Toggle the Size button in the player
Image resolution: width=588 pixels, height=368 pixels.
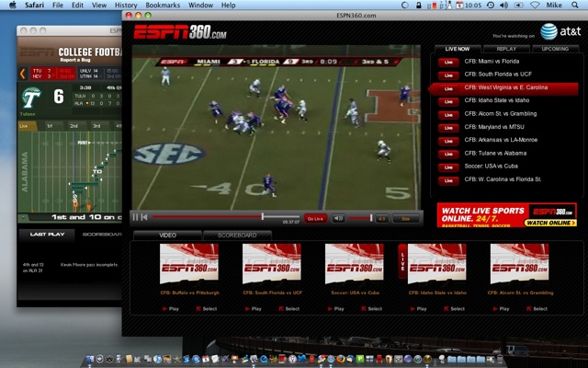click(x=405, y=218)
